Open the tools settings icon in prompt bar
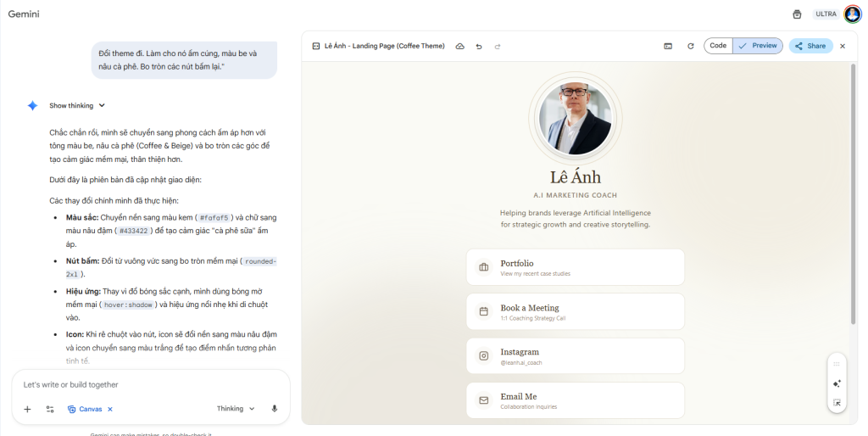Screen dimensions: 868x436 50,409
